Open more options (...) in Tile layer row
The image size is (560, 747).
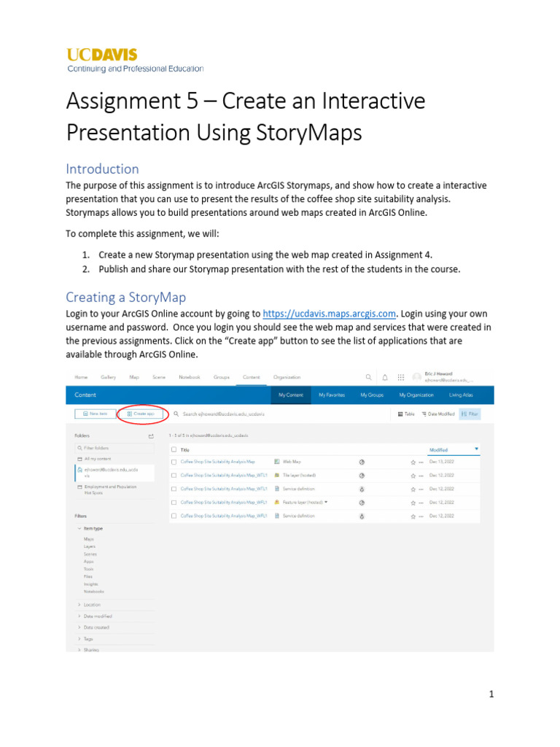pyautogui.click(x=421, y=476)
